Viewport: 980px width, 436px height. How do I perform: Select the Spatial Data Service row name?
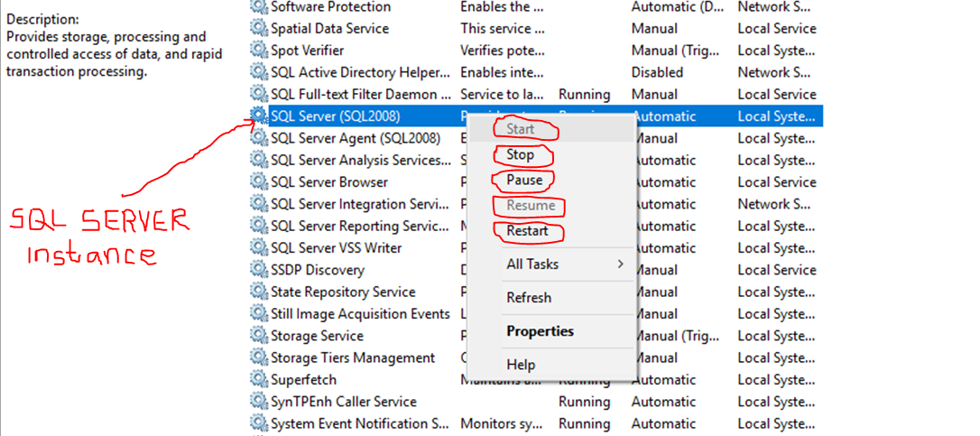coord(329,29)
